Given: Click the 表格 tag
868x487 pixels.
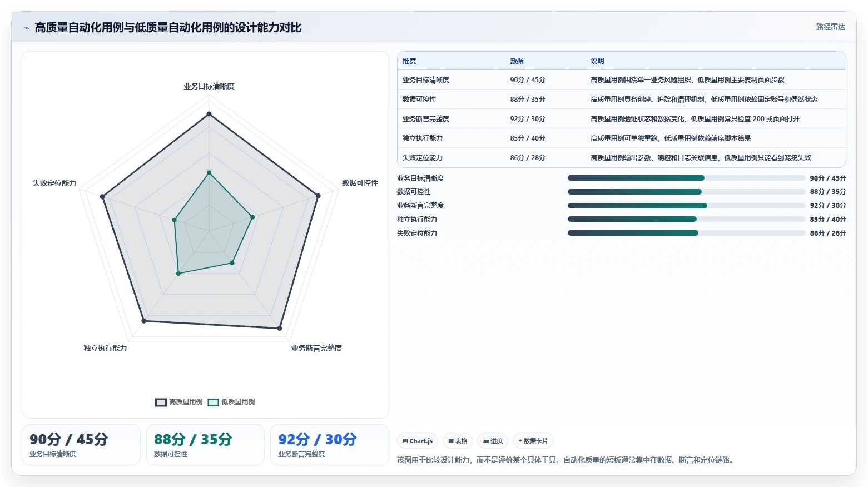Looking at the screenshot, I should click(x=458, y=441).
